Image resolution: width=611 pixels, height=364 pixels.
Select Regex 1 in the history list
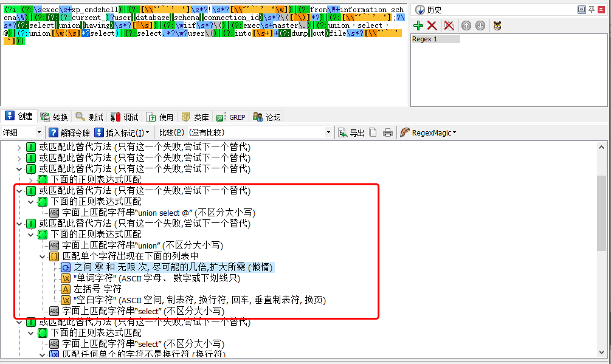[435, 39]
